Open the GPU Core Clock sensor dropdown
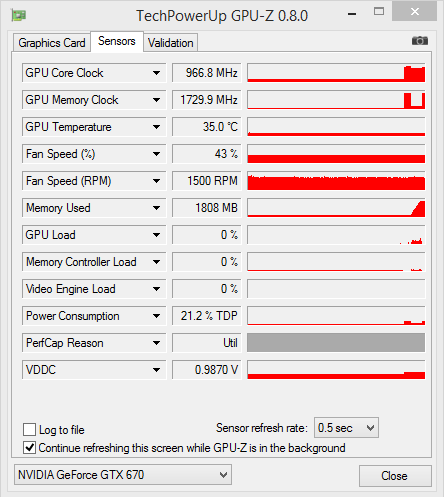 coord(156,73)
